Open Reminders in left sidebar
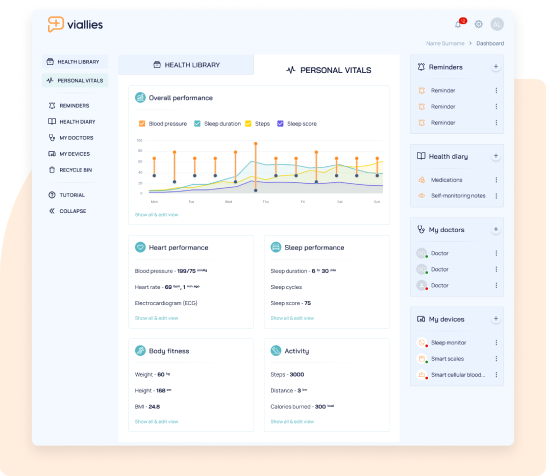Screen dimensions: 546x476 (x=69, y=106)
